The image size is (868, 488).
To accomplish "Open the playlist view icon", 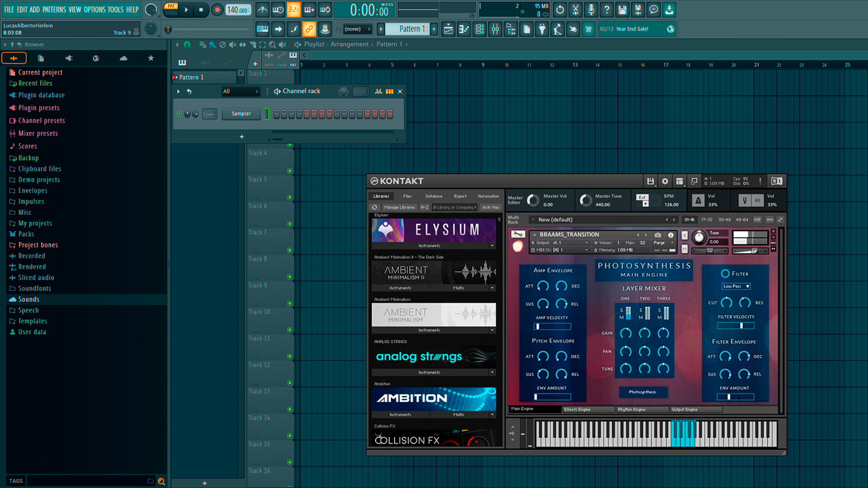I will tap(449, 29).
